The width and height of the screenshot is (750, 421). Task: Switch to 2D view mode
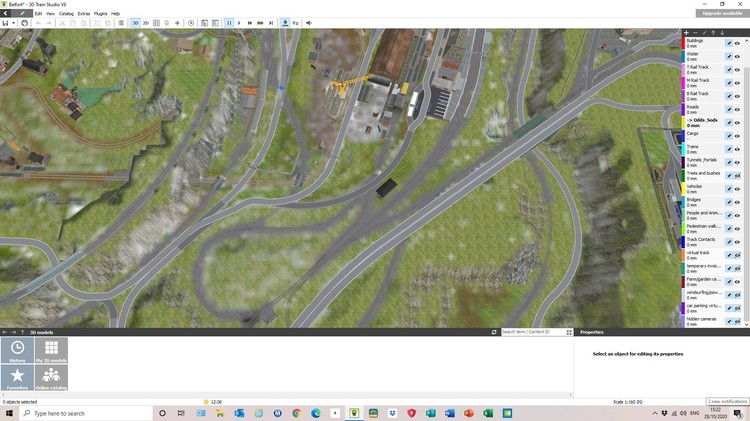coord(146,22)
